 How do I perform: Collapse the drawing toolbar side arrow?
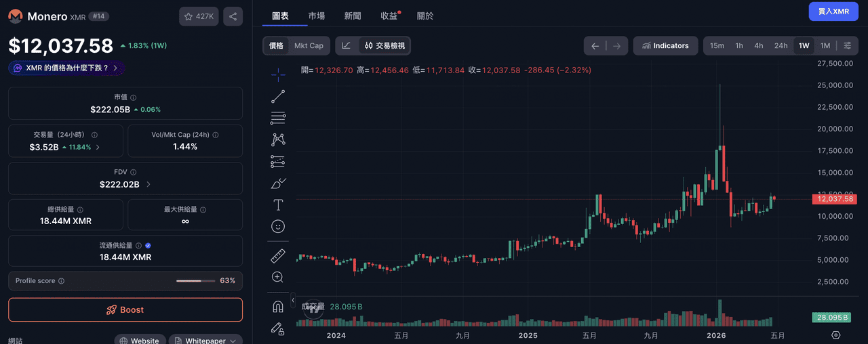click(293, 300)
